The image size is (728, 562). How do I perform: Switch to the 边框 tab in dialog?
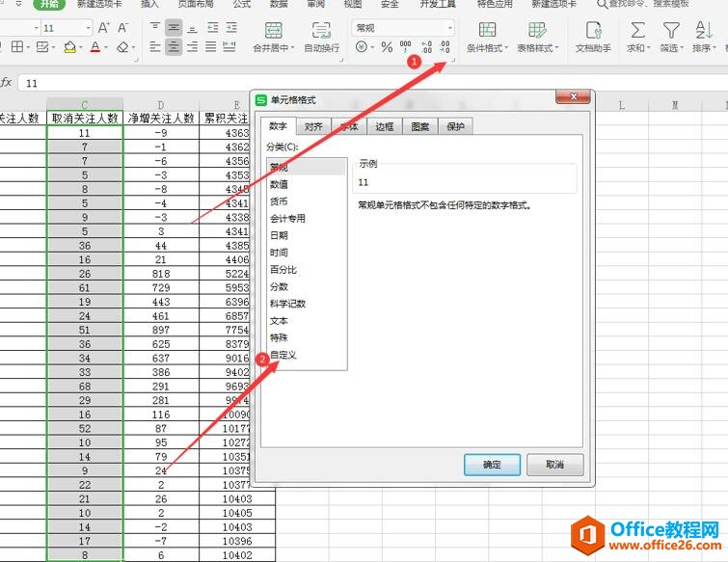tap(384, 126)
